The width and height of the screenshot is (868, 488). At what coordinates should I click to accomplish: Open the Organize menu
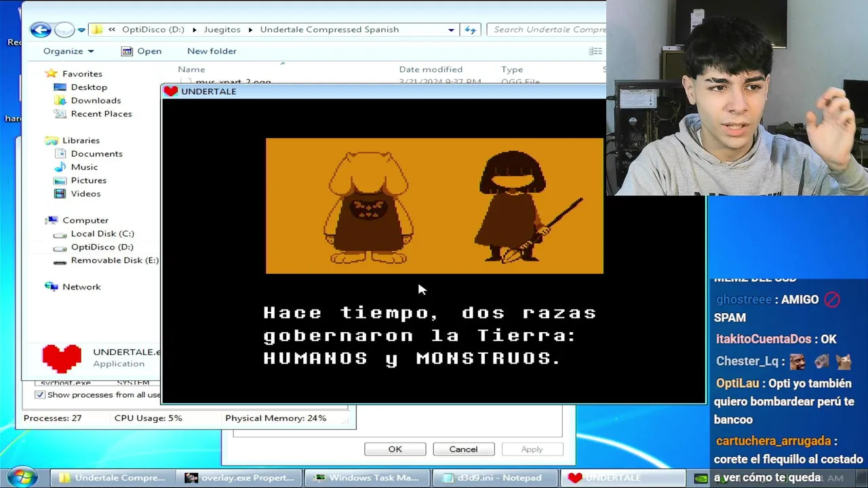coord(68,51)
